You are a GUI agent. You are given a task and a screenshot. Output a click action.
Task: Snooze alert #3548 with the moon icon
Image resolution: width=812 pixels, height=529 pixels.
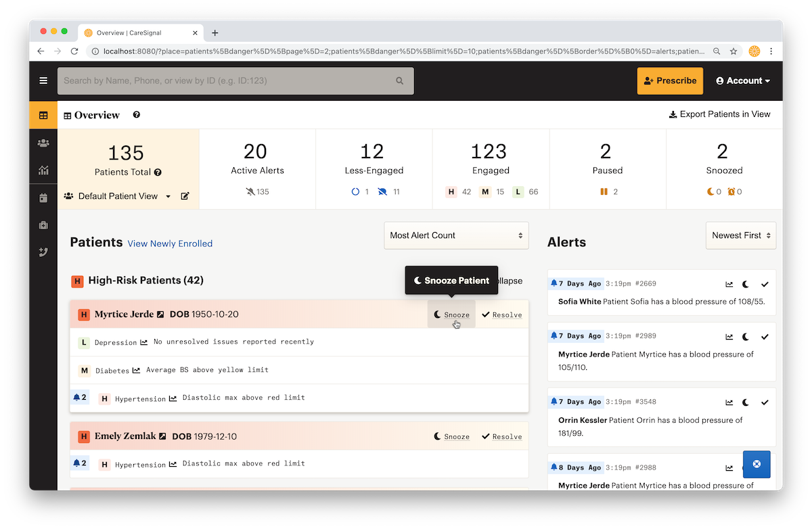(746, 402)
